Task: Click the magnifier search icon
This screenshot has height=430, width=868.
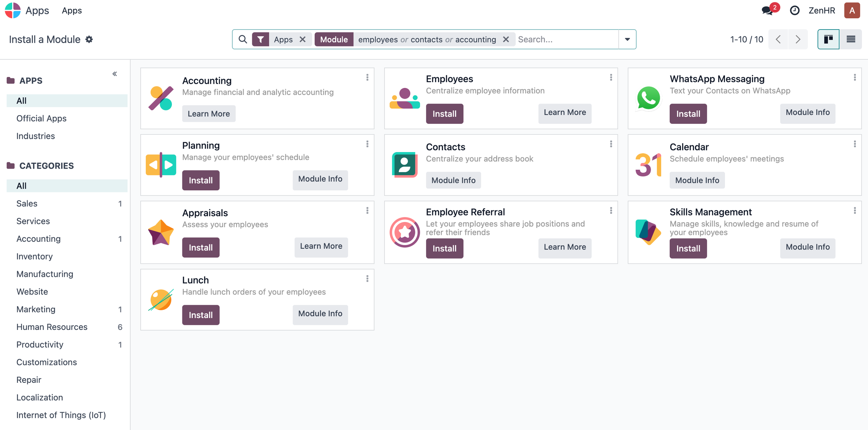Action: pos(243,39)
